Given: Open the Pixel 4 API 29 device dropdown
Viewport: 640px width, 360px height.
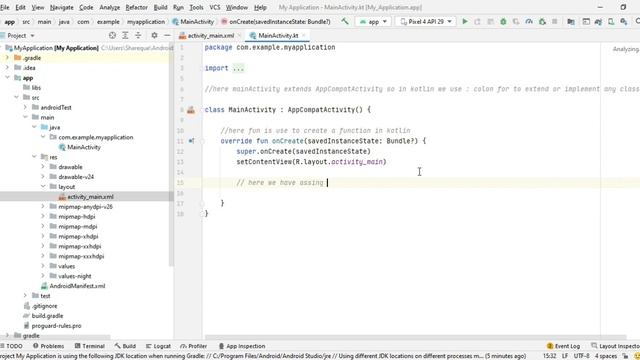Looking at the screenshot, I should 426,21.
